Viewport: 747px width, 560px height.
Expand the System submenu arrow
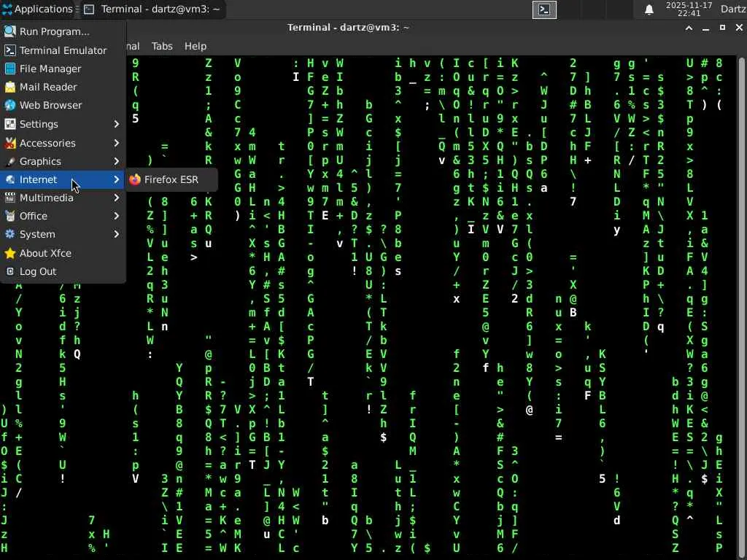pyautogui.click(x=117, y=234)
